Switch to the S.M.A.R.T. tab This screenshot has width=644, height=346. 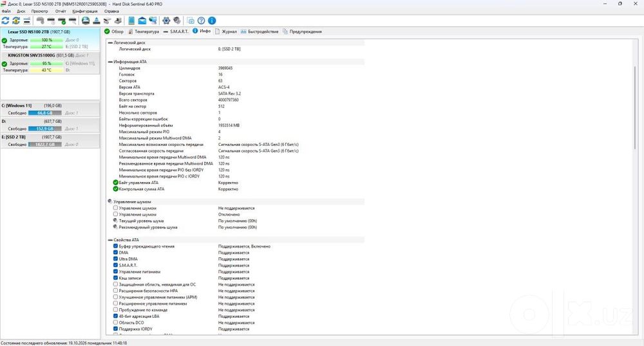tap(176, 31)
